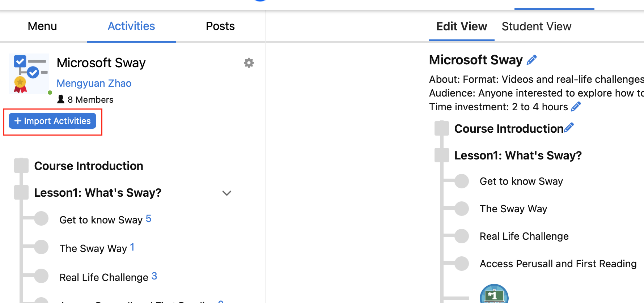Click the 'Audience: Anyone interested' description line

coord(537,93)
